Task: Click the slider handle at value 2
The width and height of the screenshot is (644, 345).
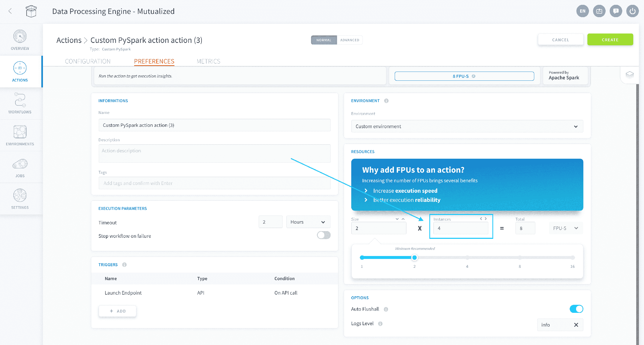Action: coord(414,258)
